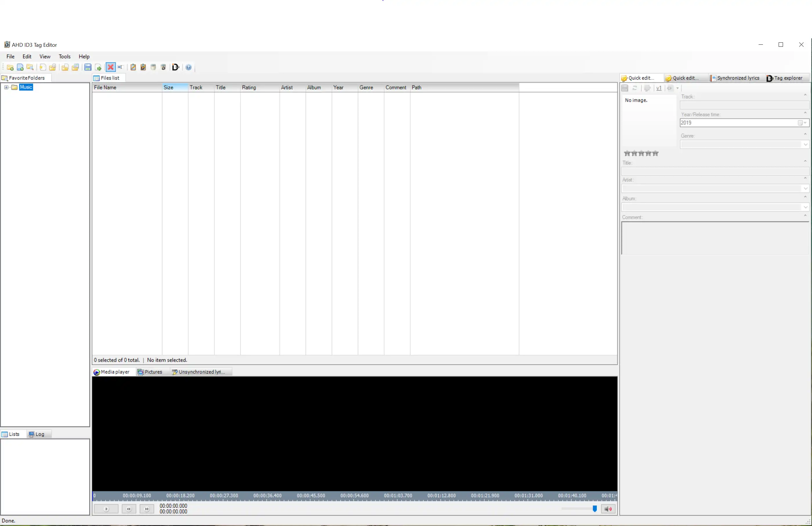Image resolution: width=812 pixels, height=526 pixels.
Task: Toggle the v1 tag version button
Action: tap(658, 88)
